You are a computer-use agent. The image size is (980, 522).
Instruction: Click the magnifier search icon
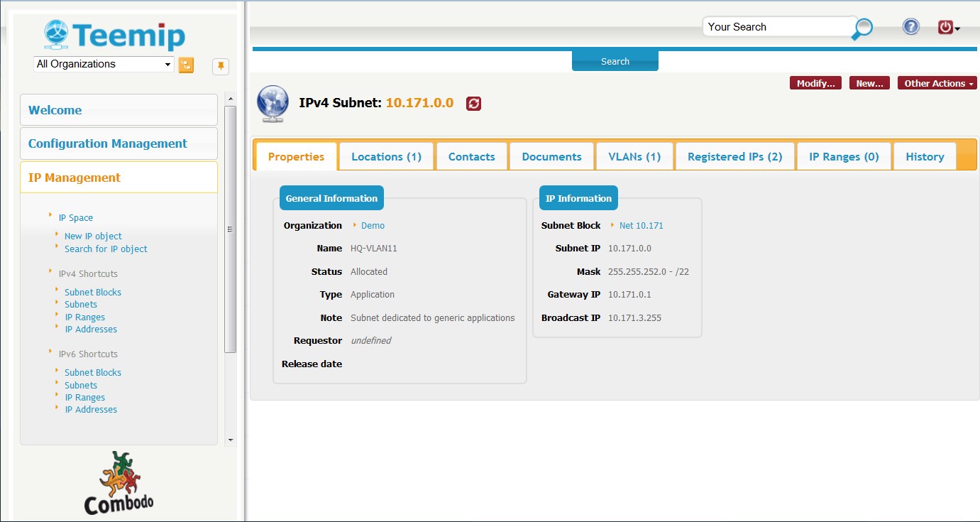tap(862, 28)
